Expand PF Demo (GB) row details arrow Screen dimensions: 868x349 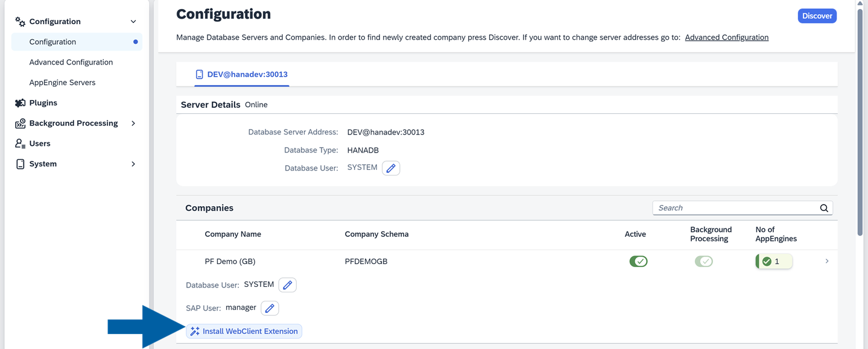(826, 262)
